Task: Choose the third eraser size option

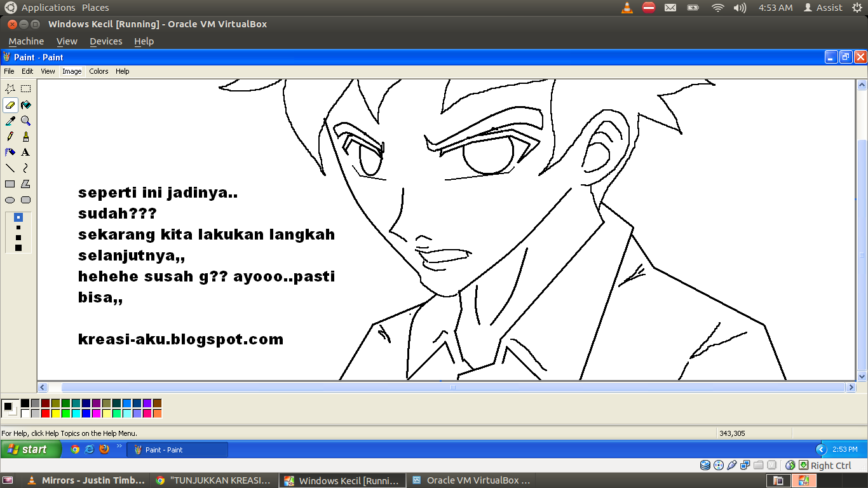Action: 18,237
